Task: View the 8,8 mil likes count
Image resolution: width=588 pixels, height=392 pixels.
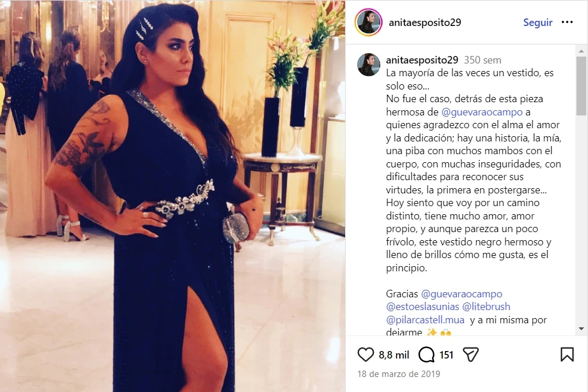Action: [x=394, y=355]
